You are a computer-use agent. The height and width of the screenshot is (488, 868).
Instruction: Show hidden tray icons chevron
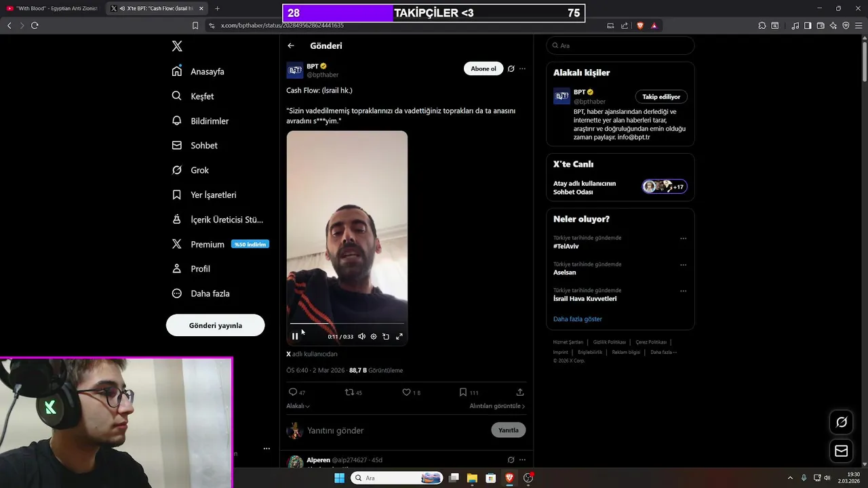pos(790,478)
